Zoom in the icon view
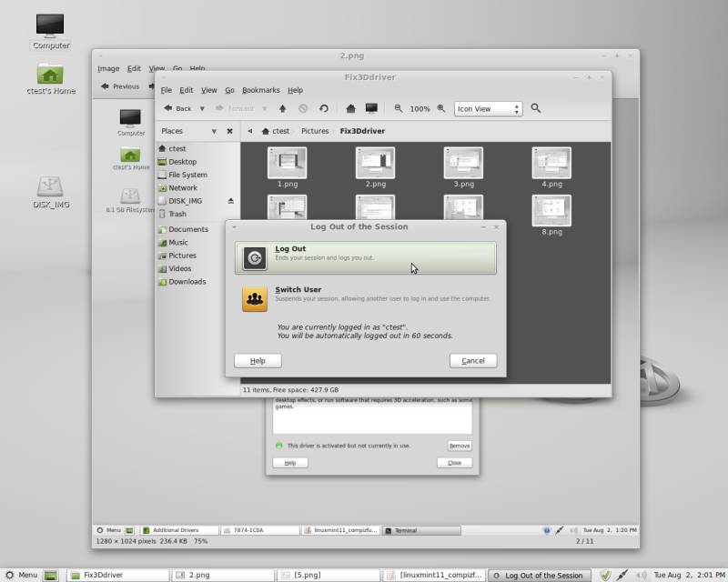 (x=441, y=108)
